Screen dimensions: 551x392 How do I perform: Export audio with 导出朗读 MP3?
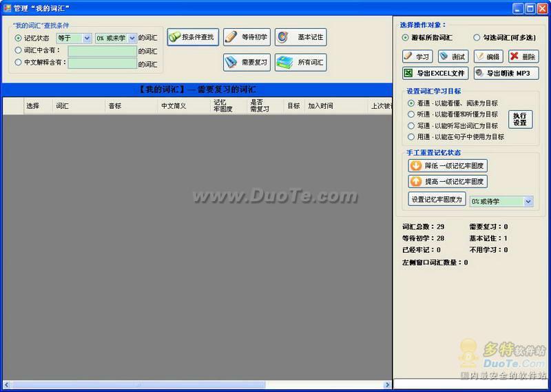[506, 73]
